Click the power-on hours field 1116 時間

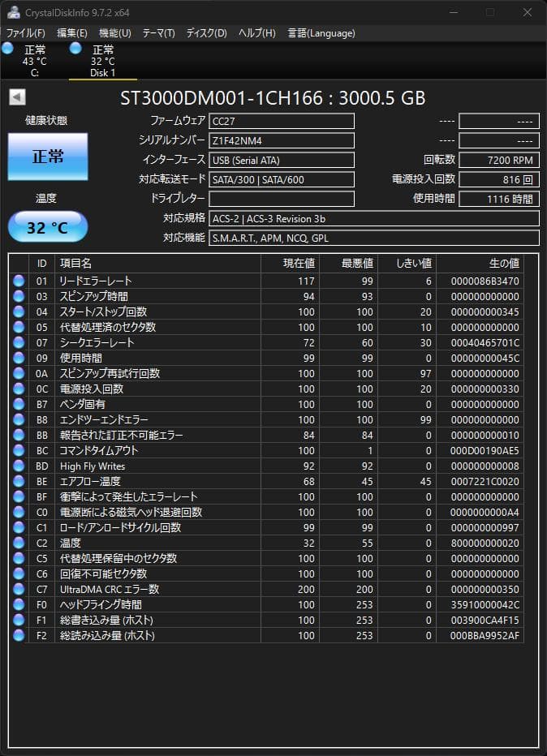pos(499,199)
